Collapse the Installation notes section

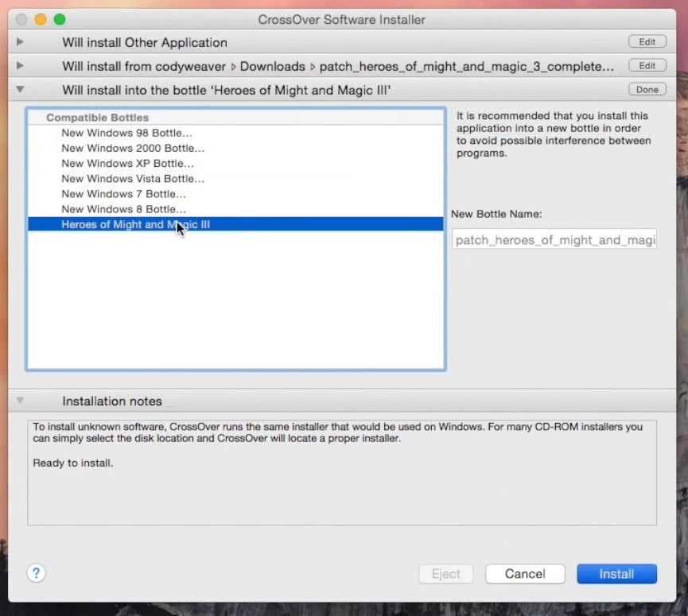pos(20,401)
